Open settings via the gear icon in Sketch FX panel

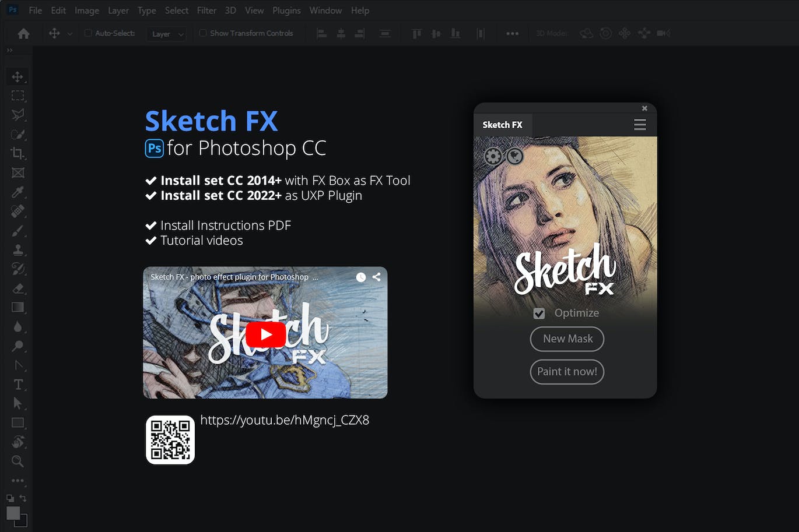point(493,156)
